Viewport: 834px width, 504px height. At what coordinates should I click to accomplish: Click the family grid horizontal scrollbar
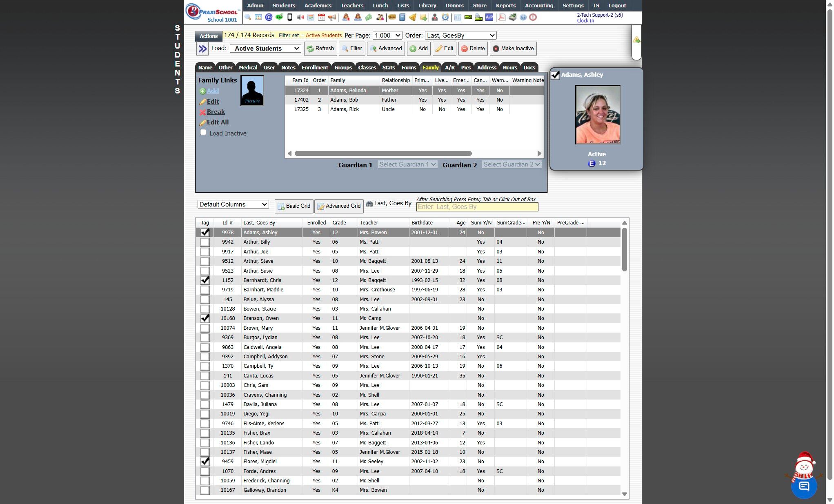click(x=383, y=154)
